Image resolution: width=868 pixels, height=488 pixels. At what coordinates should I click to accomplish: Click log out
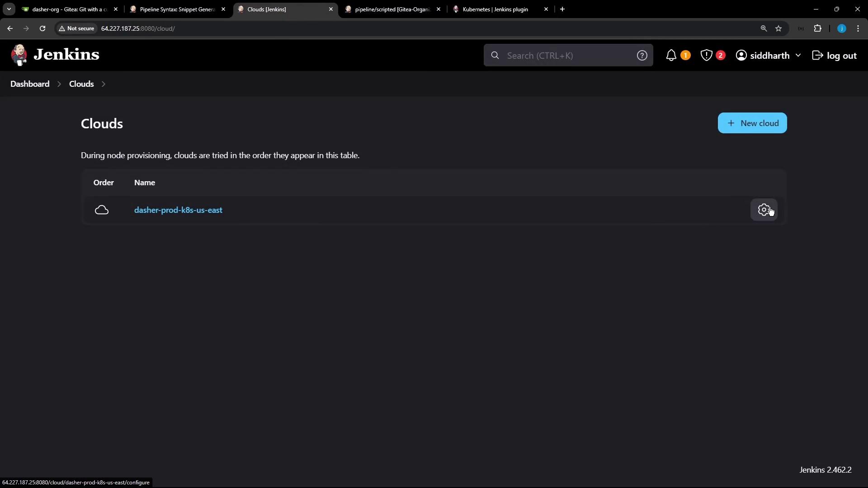point(835,56)
